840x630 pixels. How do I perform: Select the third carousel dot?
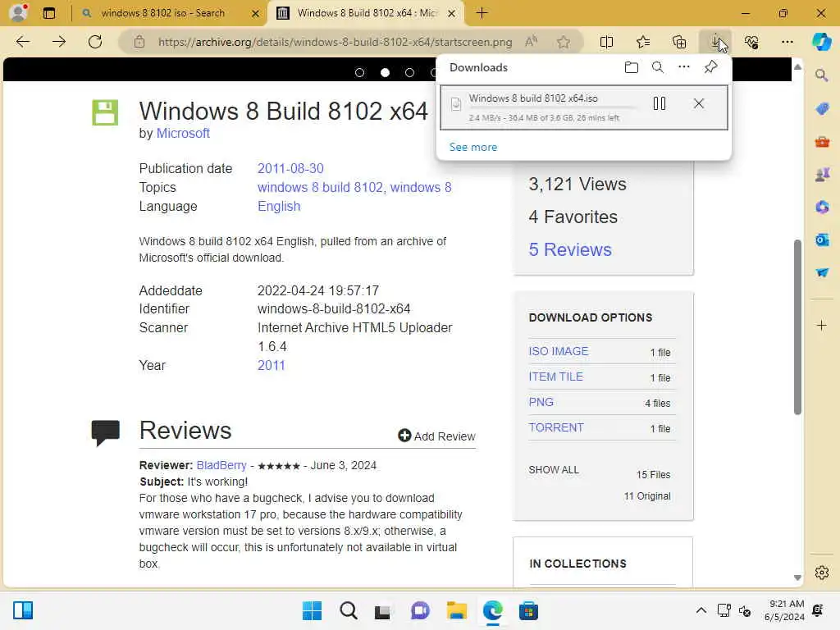409,73
